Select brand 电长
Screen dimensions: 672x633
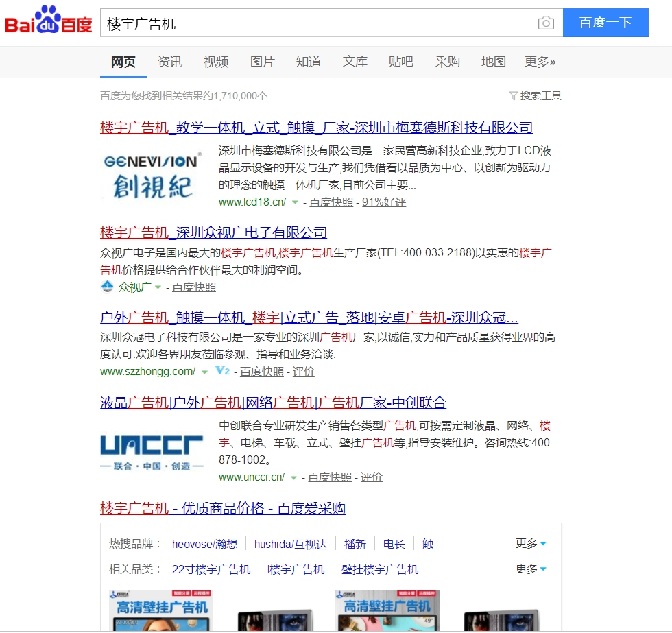point(394,544)
